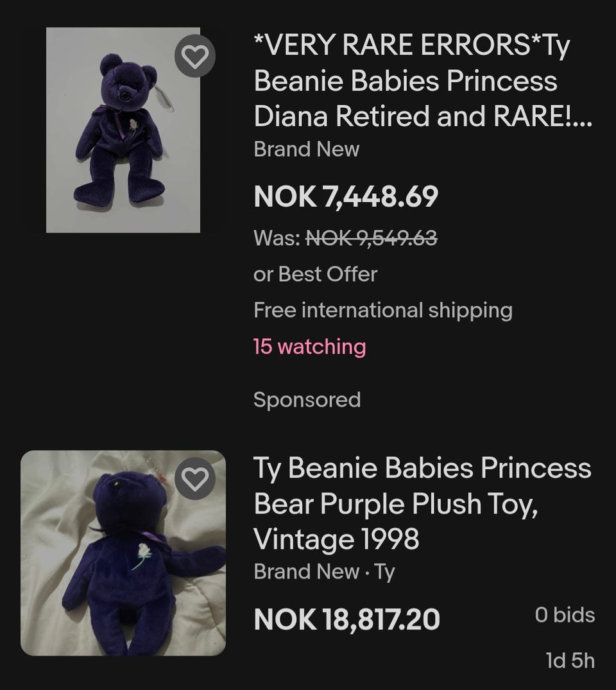Select the NOK 7,448.69 price
616x690 pixels.
coord(346,196)
